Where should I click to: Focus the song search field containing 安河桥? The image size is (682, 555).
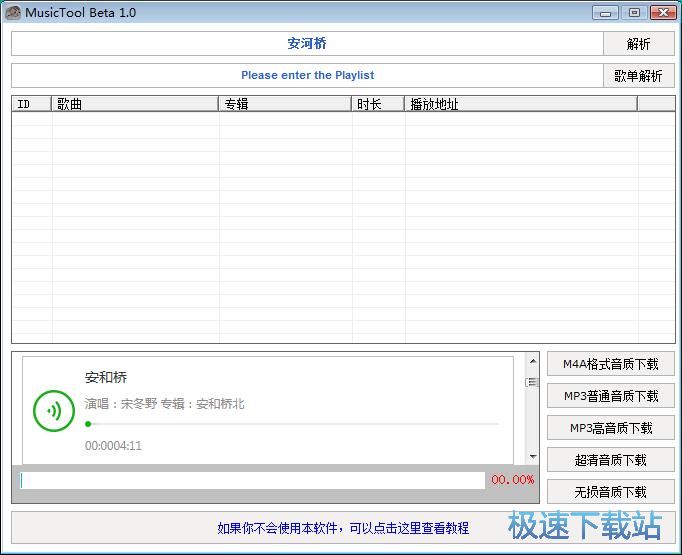click(307, 43)
